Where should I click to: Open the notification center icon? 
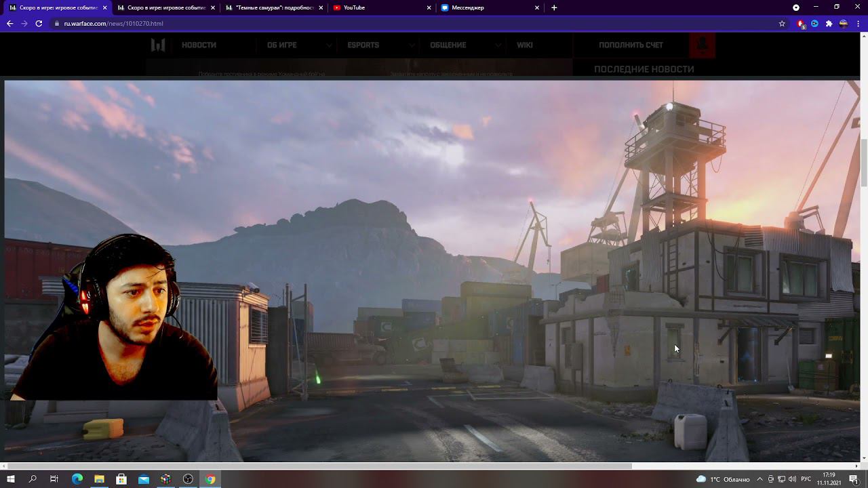pos(856,479)
